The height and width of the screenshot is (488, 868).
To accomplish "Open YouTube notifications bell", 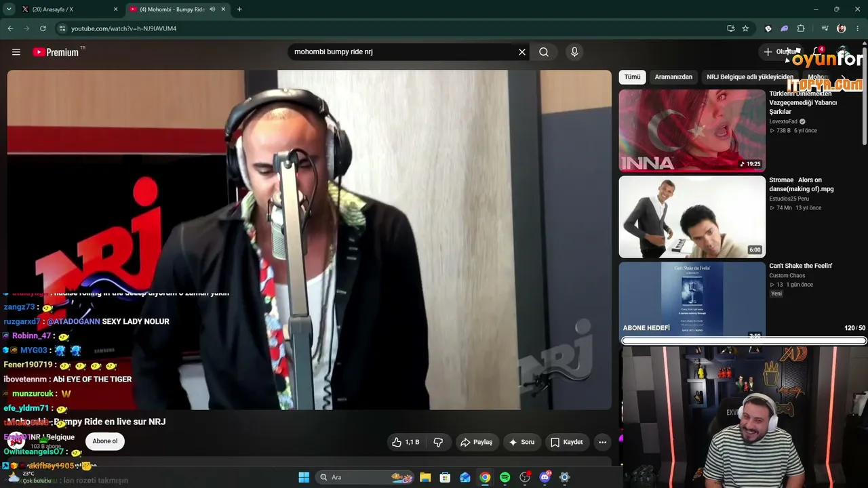I will (x=818, y=52).
